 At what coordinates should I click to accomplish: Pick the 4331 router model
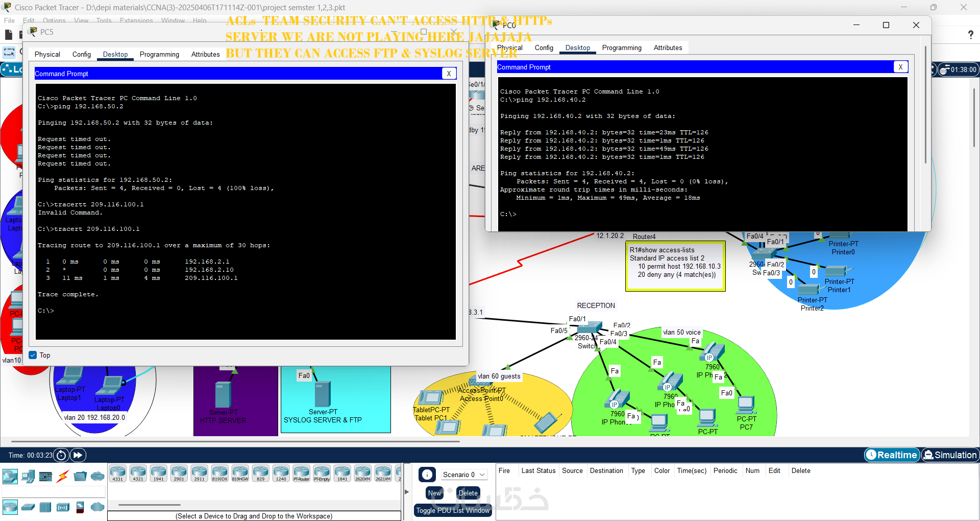(118, 473)
